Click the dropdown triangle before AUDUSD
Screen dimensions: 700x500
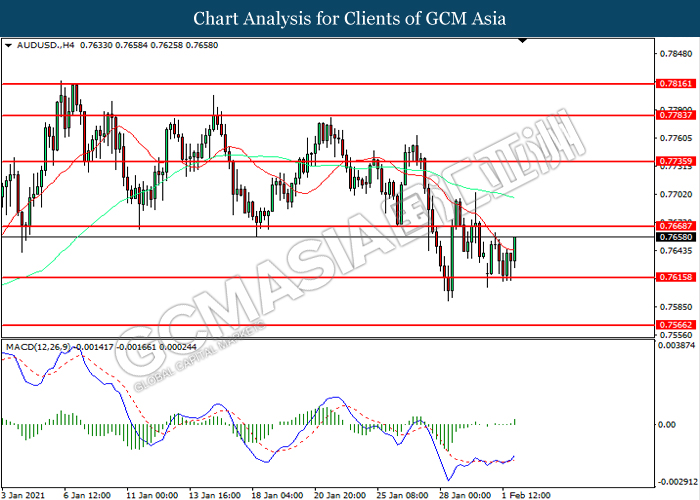8,45
